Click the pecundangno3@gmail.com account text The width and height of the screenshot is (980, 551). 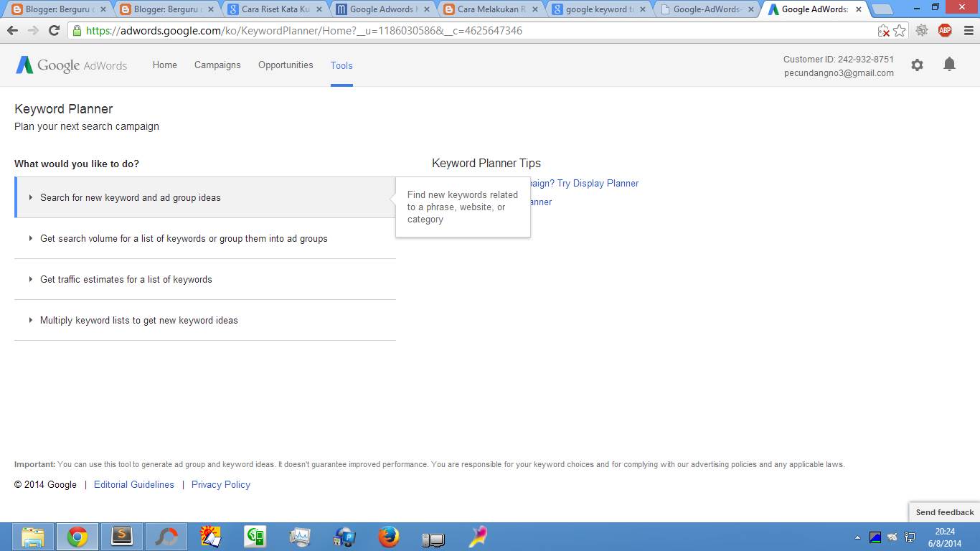[839, 72]
